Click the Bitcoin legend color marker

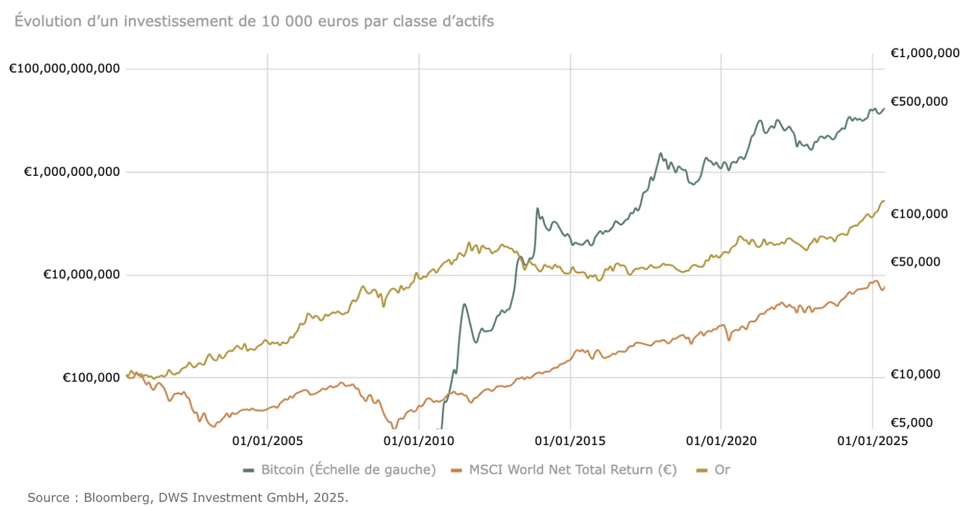pyautogui.click(x=248, y=470)
